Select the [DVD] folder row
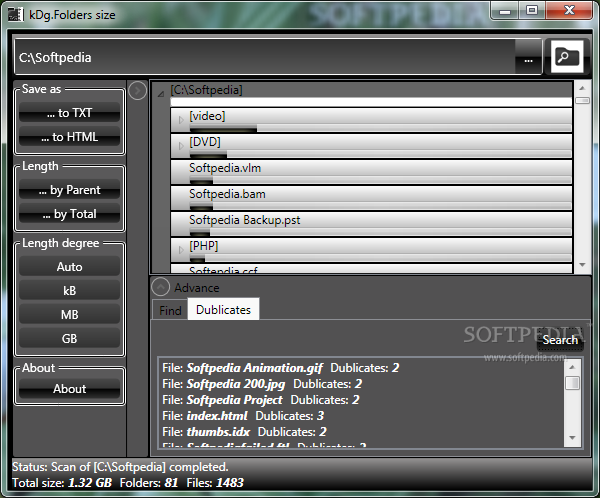600x498 pixels. pyautogui.click(x=371, y=146)
